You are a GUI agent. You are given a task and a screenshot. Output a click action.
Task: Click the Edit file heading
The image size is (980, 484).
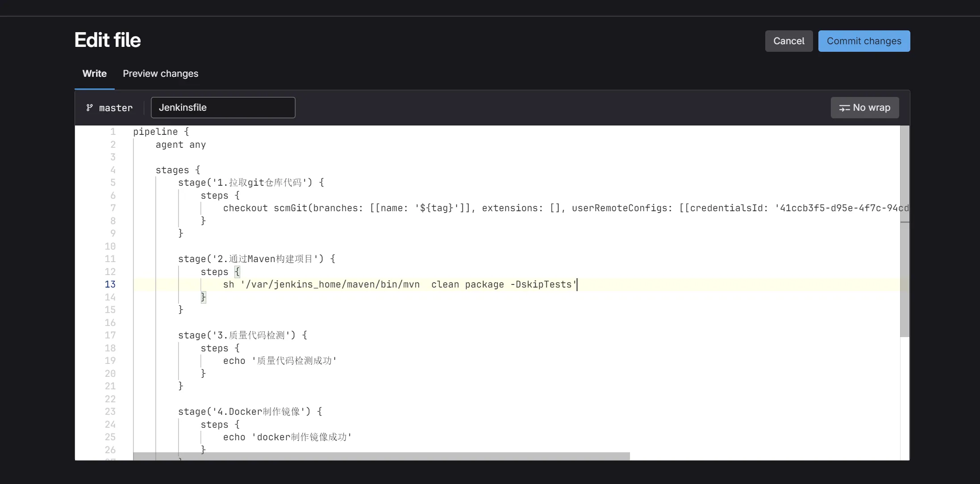click(108, 40)
